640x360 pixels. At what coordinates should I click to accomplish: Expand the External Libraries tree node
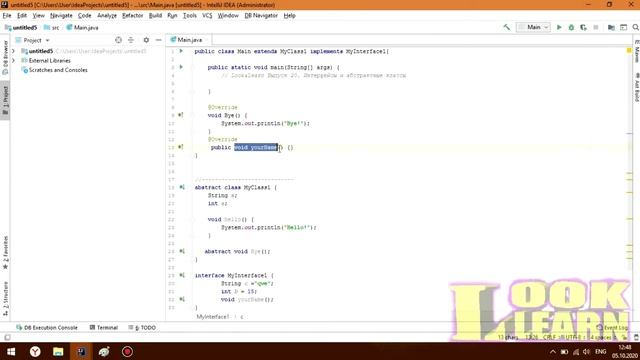coord(13,60)
